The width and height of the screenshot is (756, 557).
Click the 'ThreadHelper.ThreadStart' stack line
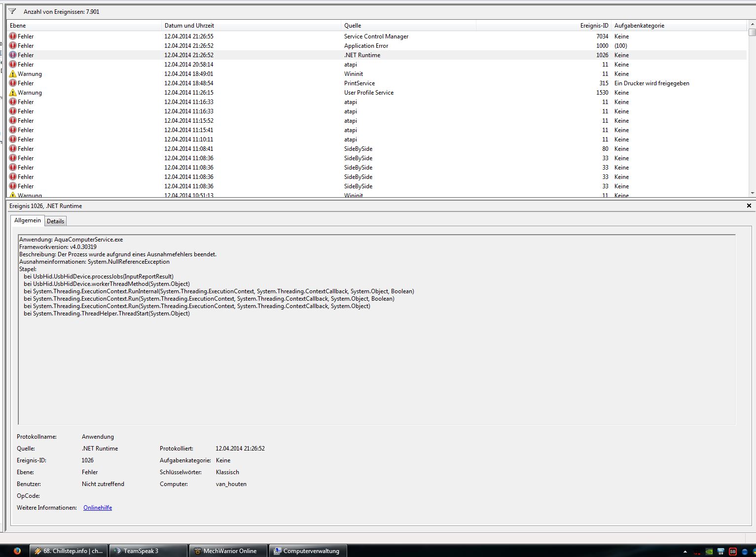pos(107,313)
